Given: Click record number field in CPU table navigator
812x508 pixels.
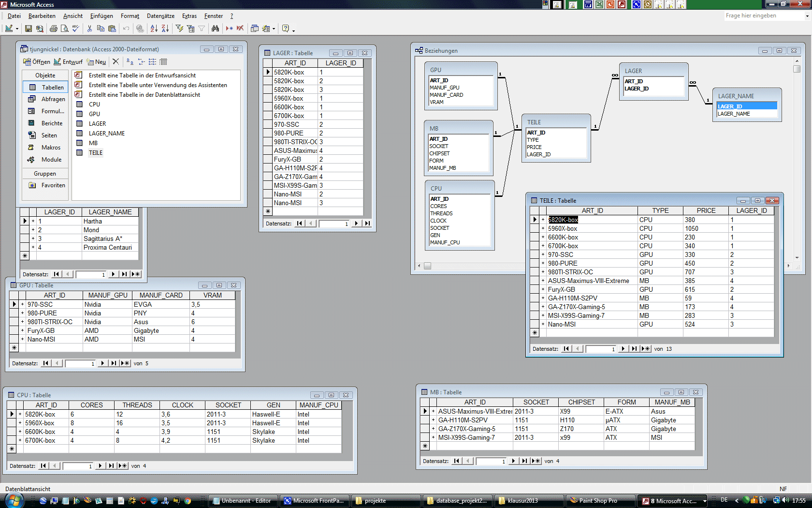Looking at the screenshot, I should [77, 466].
